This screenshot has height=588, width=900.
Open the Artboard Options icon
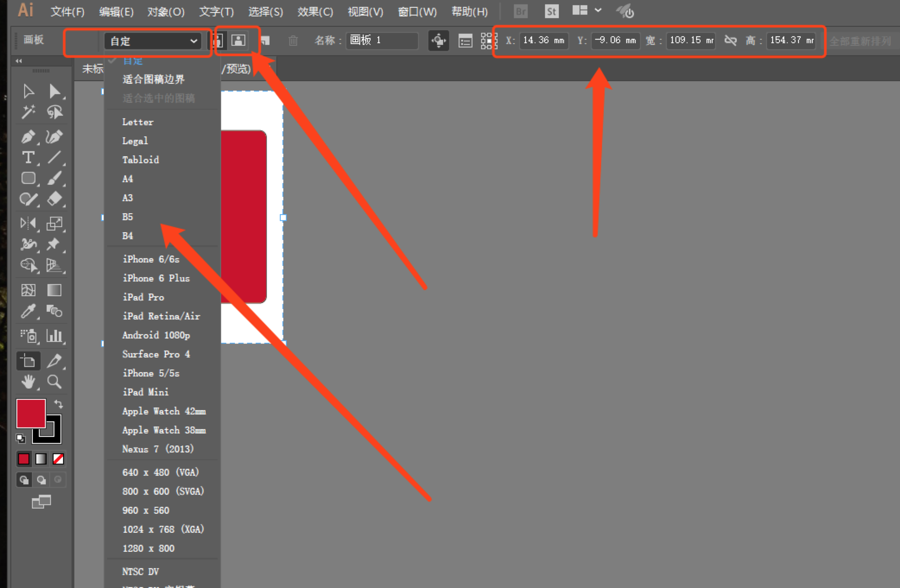465,41
